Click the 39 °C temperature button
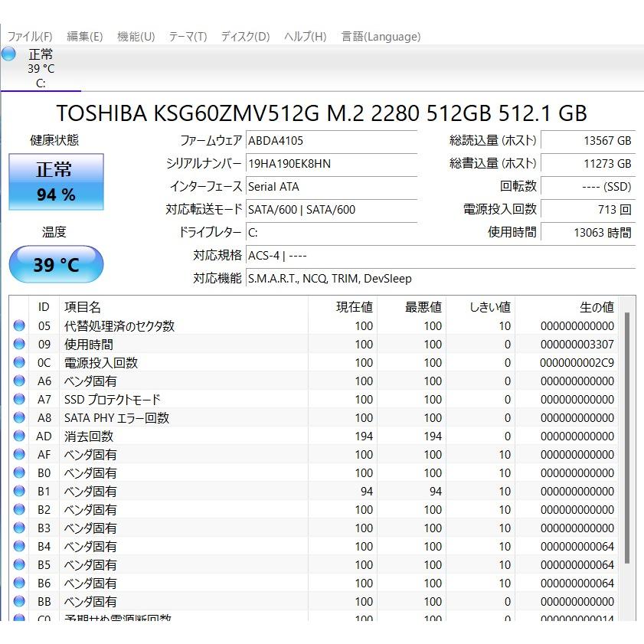This screenshot has width=644, height=644. click(x=56, y=264)
